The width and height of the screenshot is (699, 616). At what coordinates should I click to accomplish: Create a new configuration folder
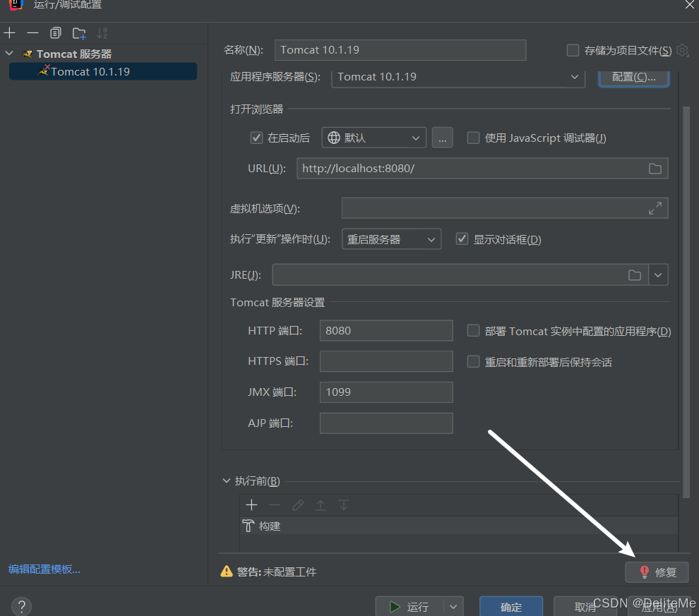pos(79,33)
